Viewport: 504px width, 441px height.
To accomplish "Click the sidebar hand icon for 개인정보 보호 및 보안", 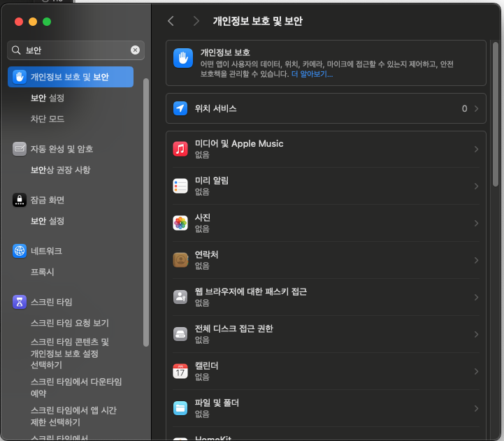I will click(20, 77).
